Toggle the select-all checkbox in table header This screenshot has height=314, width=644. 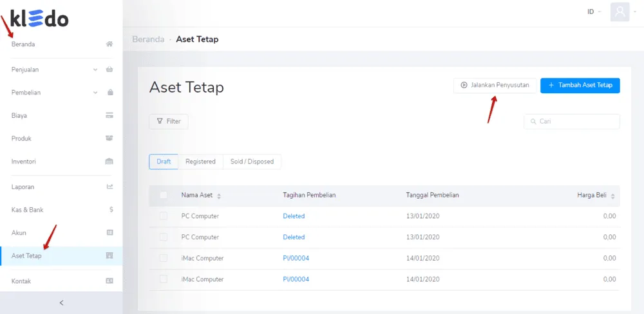click(x=164, y=195)
